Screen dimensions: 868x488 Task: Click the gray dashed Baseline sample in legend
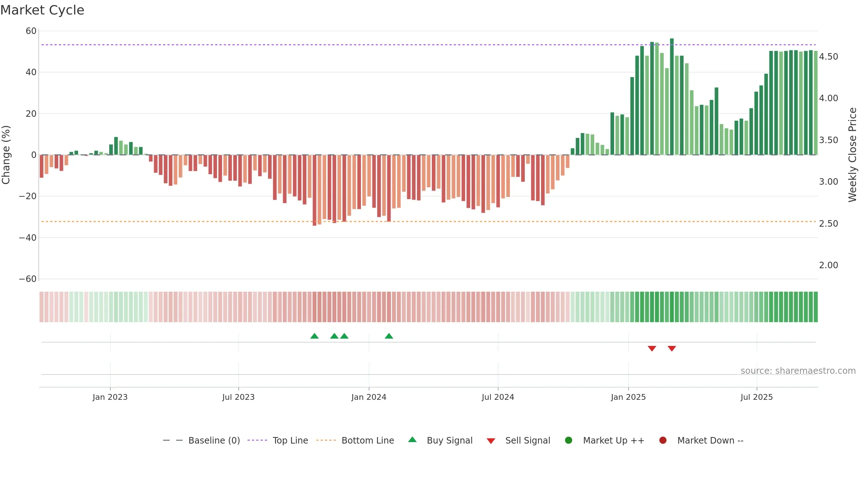(x=173, y=440)
